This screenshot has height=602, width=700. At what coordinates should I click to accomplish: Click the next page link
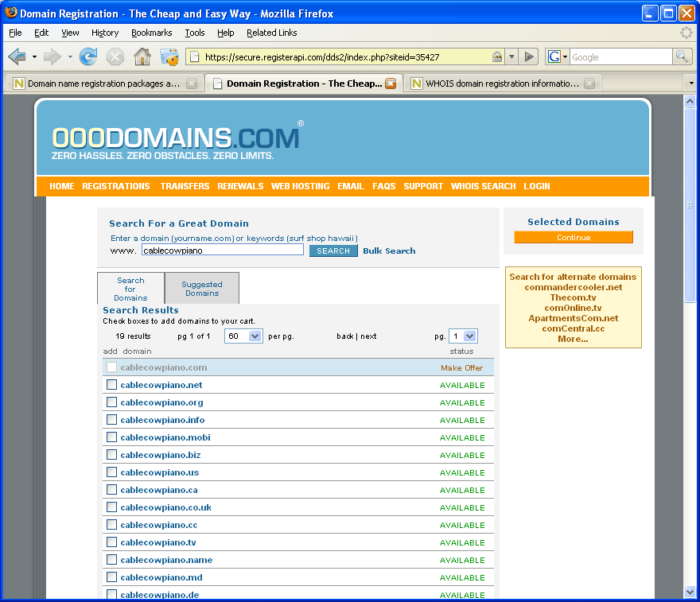(368, 336)
